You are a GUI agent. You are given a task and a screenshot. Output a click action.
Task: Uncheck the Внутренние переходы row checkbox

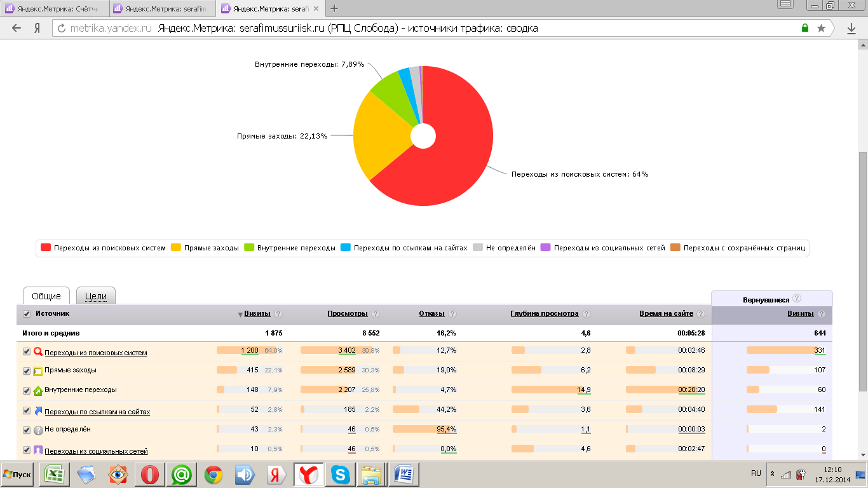pyautogui.click(x=27, y=391)
